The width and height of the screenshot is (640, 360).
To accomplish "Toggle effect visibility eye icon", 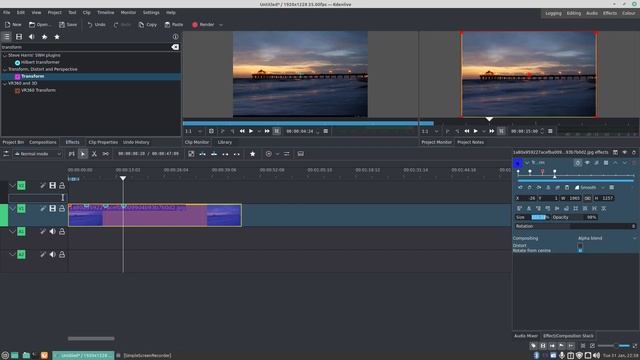I will [x=587, y=163].
